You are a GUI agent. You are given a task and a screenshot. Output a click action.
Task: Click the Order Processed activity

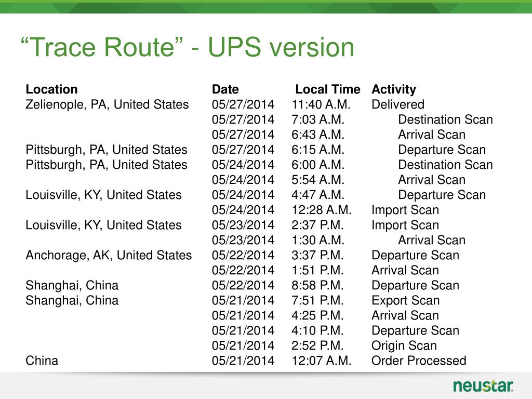click(x=419, y=361)
